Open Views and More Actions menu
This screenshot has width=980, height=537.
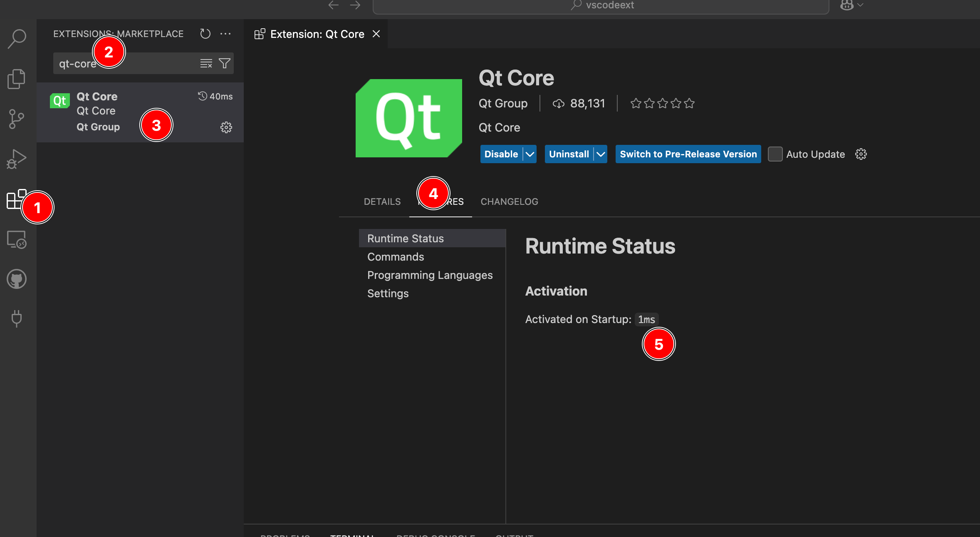225,34
